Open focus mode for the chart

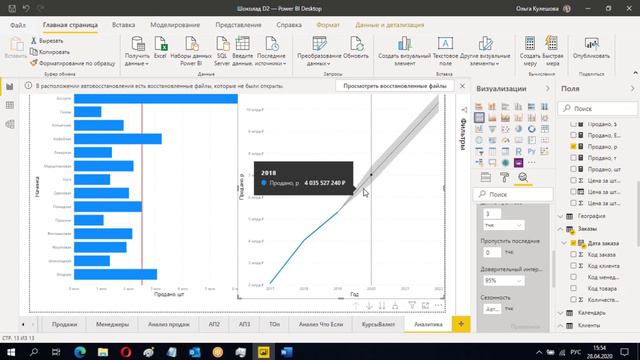tap(425, 305)
